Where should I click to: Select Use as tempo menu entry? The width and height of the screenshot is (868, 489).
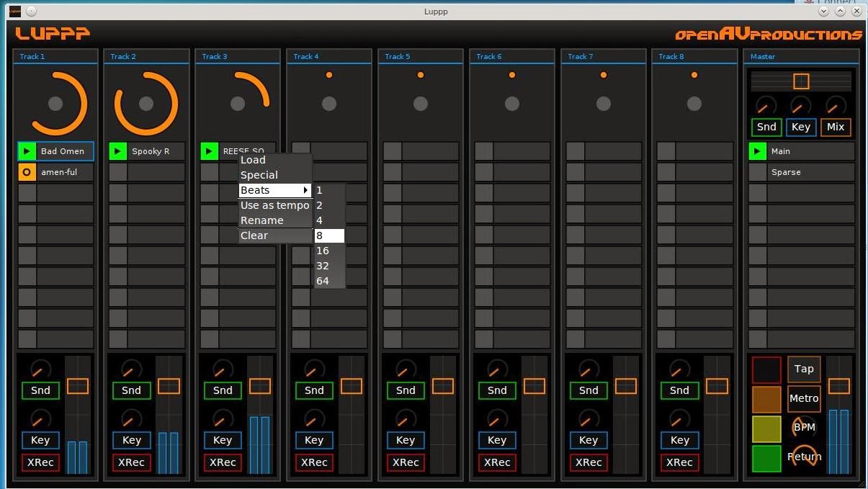[275, 205]
